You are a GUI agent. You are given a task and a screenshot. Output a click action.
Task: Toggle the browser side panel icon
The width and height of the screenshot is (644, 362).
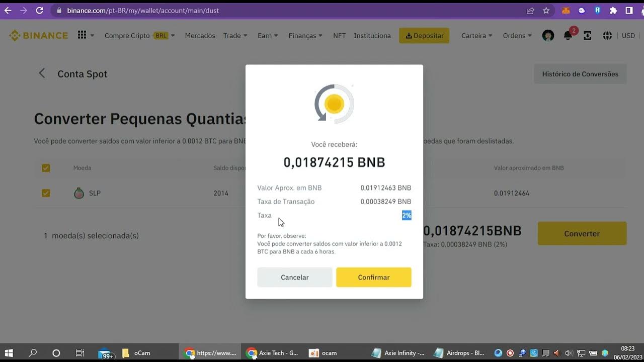click(x=629, y=10)
